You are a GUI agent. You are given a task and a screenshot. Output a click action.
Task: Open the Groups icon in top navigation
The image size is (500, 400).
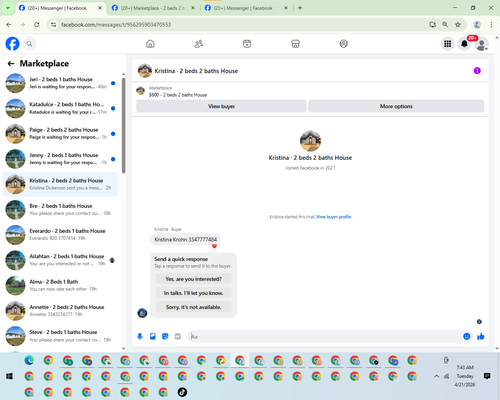(x=344, y=44)
